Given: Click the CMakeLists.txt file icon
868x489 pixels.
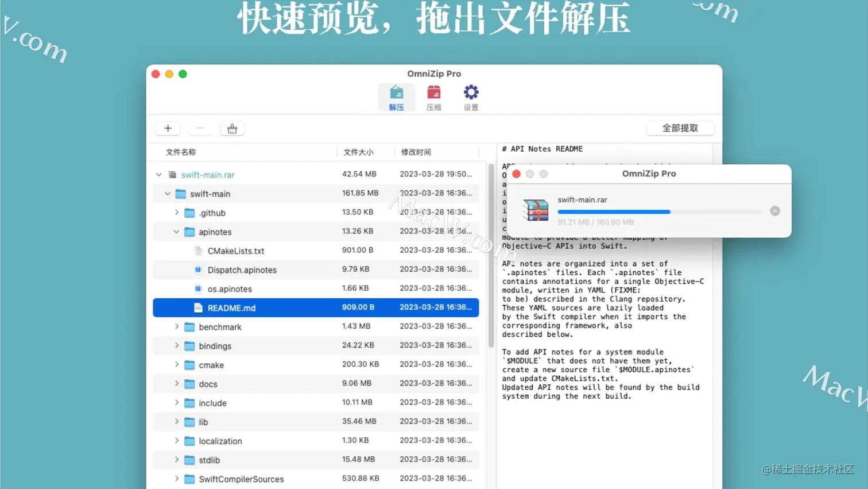Looking at the screenshot, I should click(198, 251).
